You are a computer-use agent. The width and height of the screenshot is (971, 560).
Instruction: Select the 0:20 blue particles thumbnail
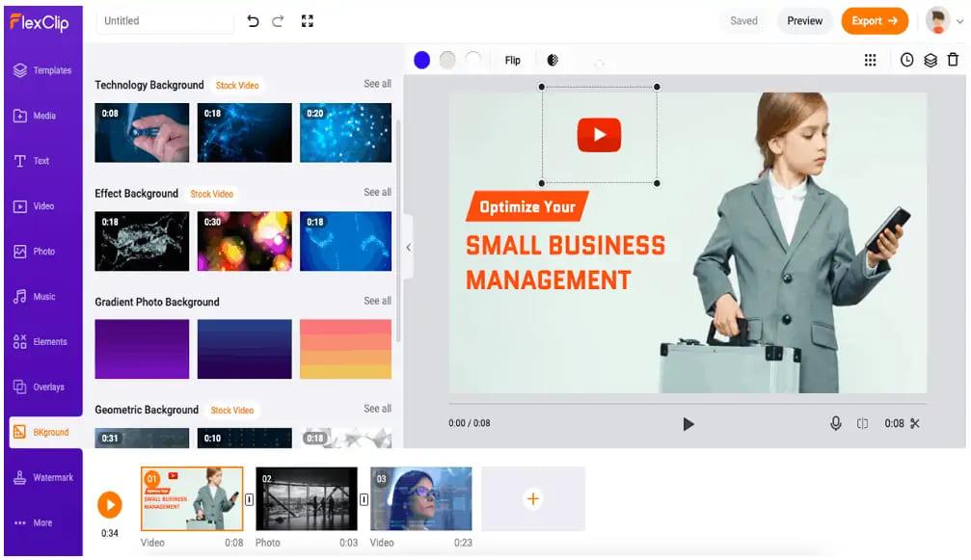pyautogui.click(x=345, y=133)
